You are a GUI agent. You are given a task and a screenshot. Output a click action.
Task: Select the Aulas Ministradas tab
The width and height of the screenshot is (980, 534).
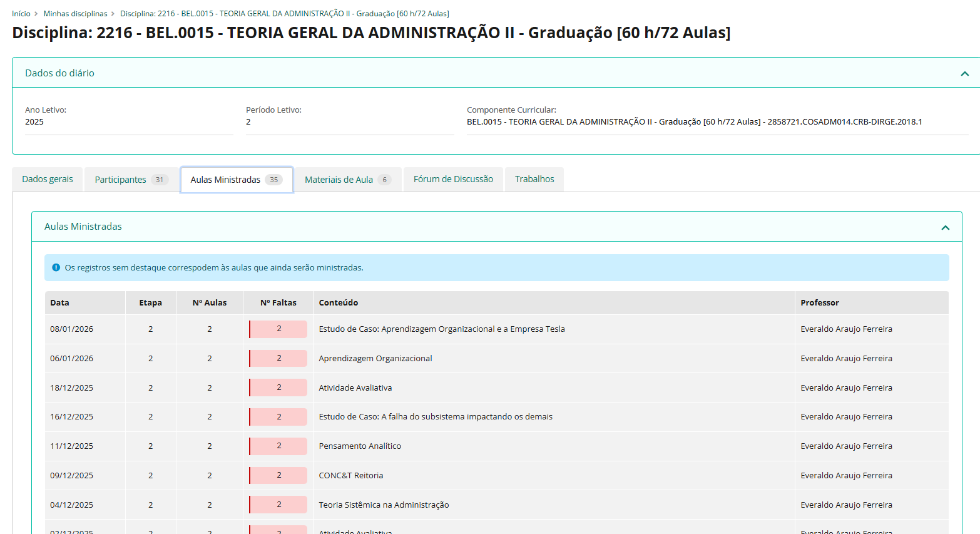point(225,180)
